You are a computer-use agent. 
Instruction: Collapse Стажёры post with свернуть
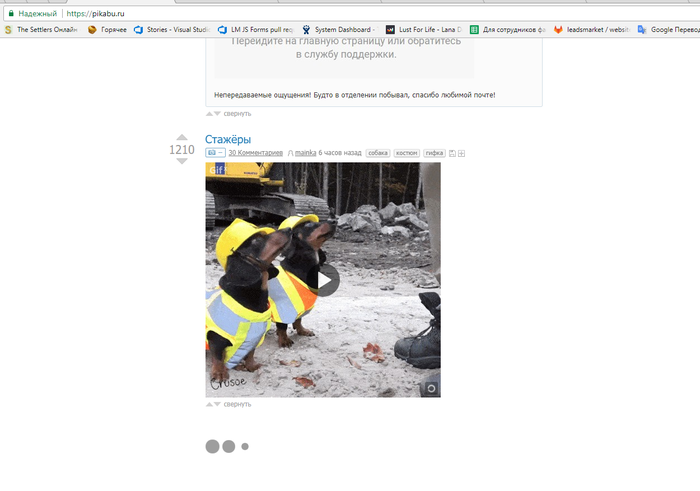click(237, 404)
